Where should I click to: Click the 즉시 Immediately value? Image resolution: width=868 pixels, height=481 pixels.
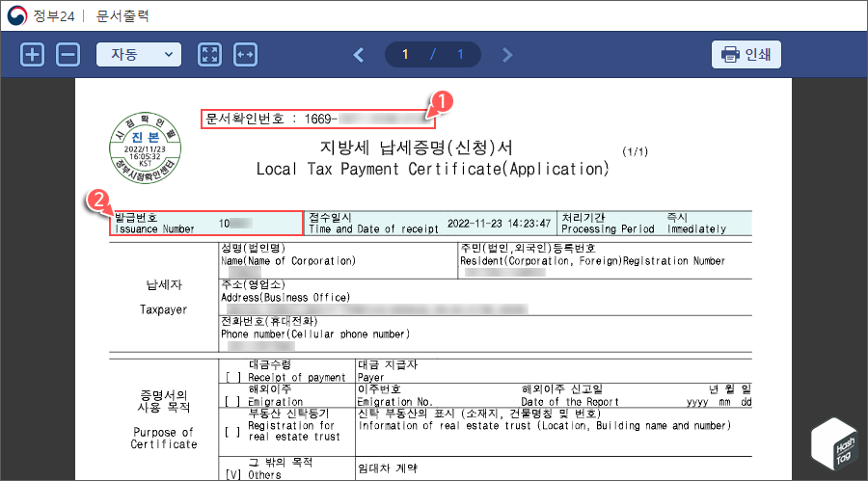pos(696,223)
